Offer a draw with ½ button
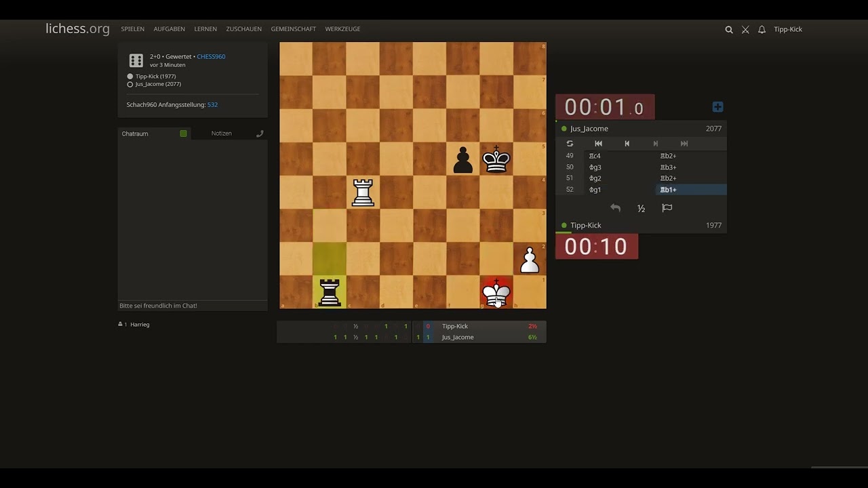The width and height of the screenshot is (868, 488). click(x=641, y=208)
